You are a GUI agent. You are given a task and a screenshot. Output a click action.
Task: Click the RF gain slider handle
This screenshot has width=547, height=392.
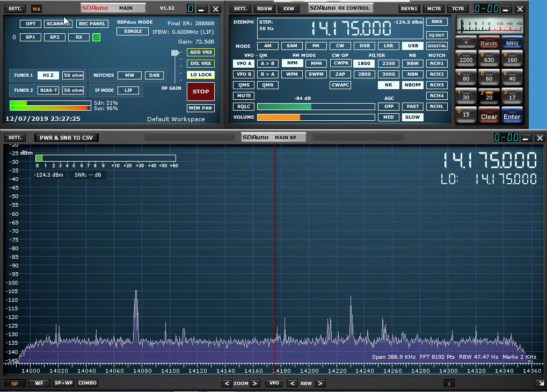pyautogui.click(x=175, y=53)
